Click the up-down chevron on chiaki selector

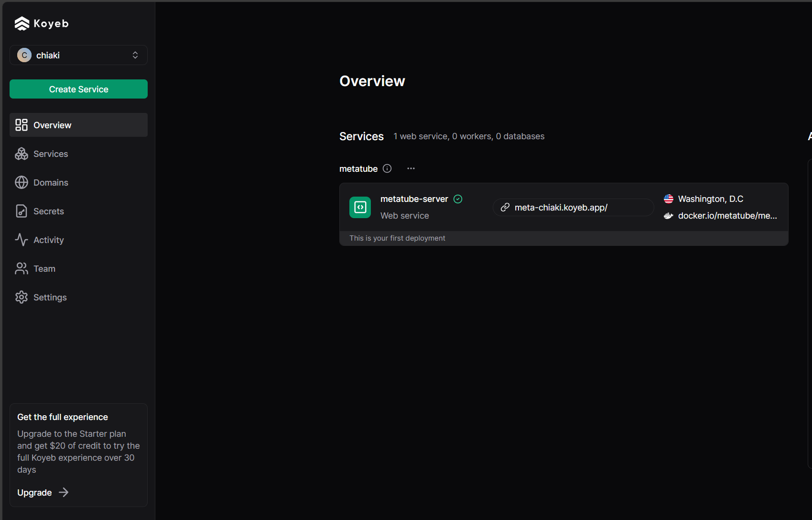pyautogui.click(x=135, y=55)
